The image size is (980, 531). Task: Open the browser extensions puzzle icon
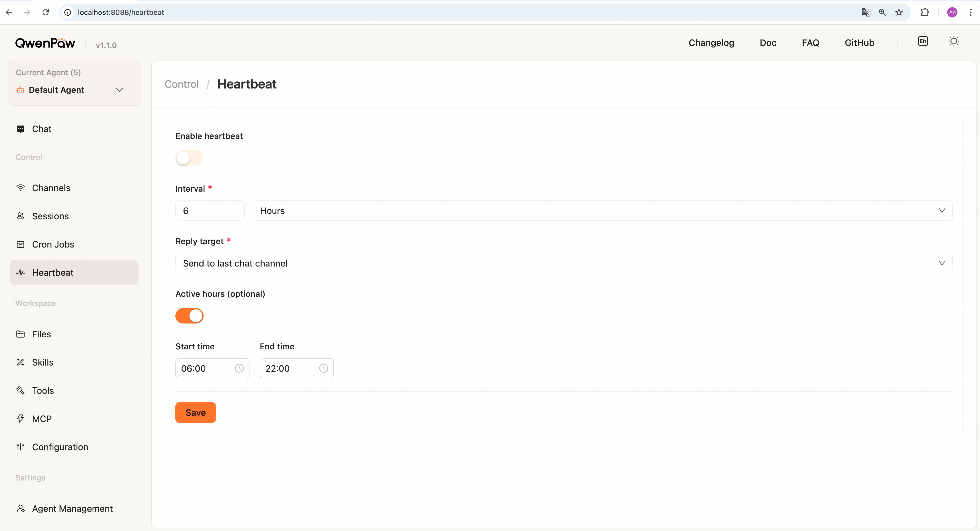click(x=924, y=12)
